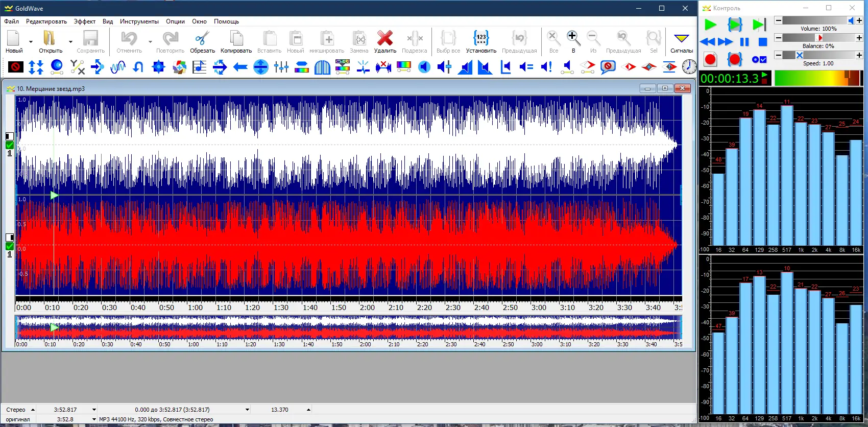Open the equalizer sliders effect icon
Viewport: 868px width, 427px height.
(x=281, y=67)
